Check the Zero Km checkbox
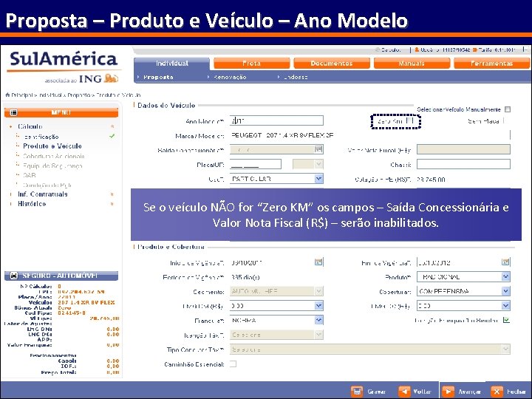The height and width of the screenshot is (399, 532). coord(410,120)
